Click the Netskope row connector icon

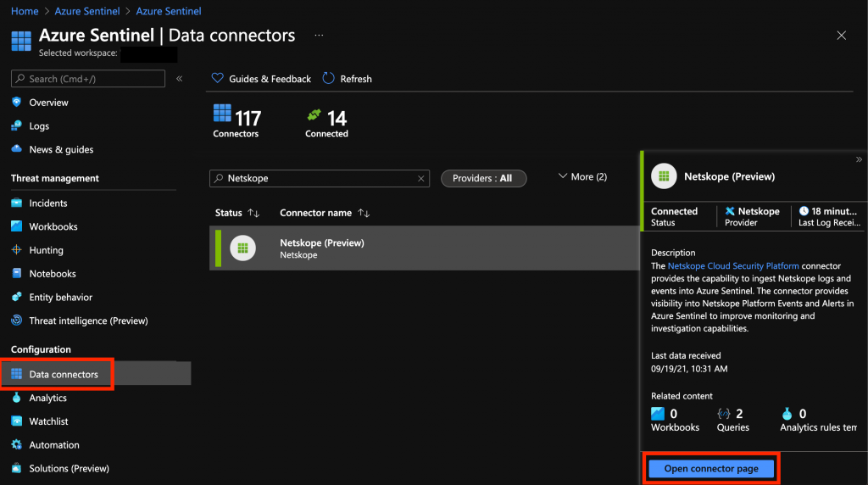pyautogui.click(x=242, y=248)
